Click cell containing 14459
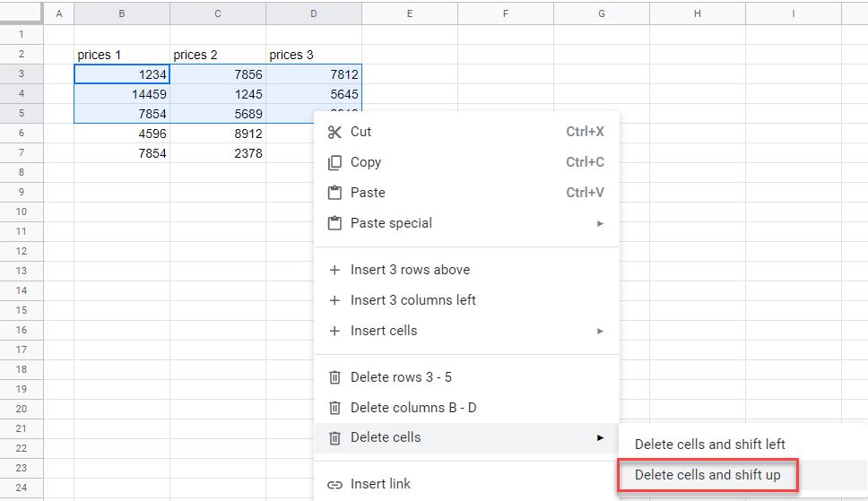 point(122,94)
